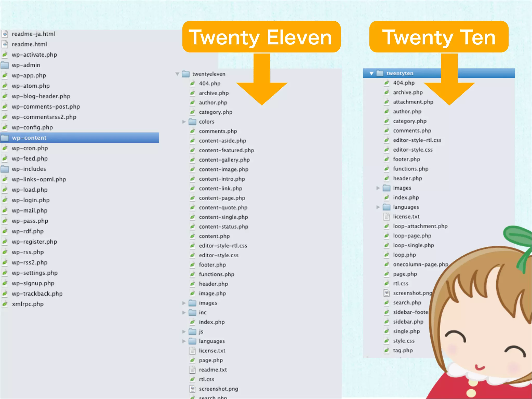
Task: Click the wp-config.php leaf file icon
Action: point(5,127)
